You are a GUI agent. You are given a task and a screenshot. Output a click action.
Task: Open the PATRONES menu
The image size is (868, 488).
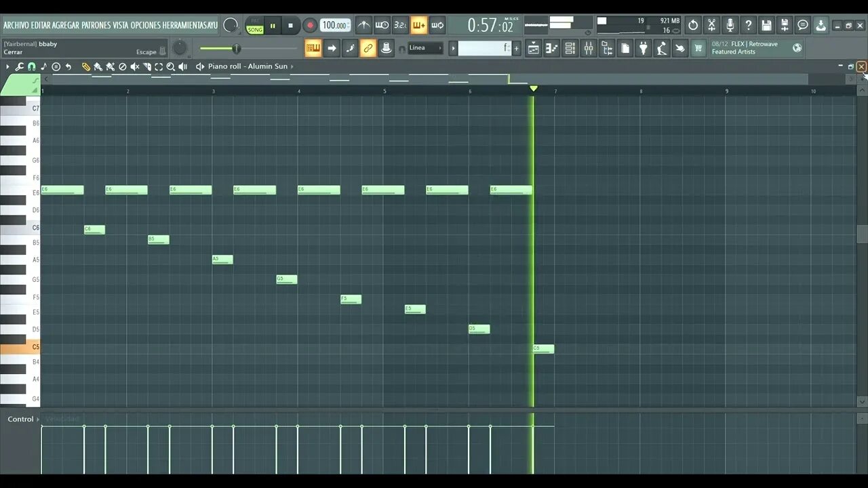[x=96, y=25]
